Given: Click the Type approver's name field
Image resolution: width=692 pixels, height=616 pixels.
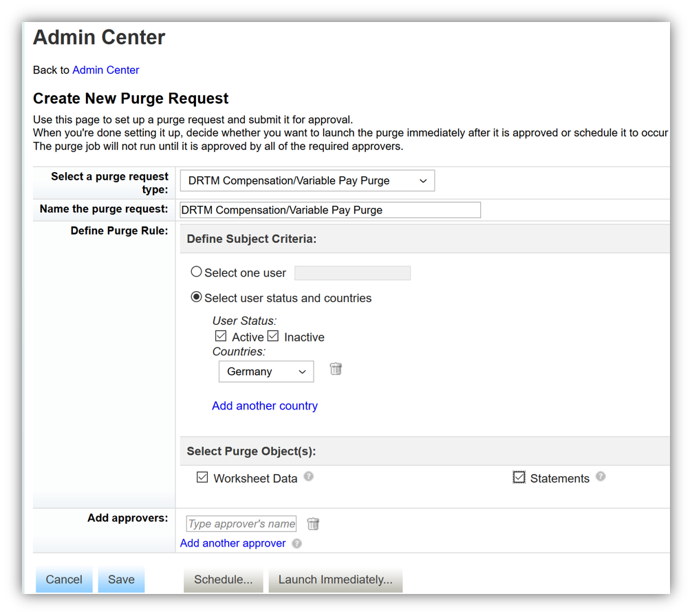Looking at the screenshot, I should tap(241, 524).
